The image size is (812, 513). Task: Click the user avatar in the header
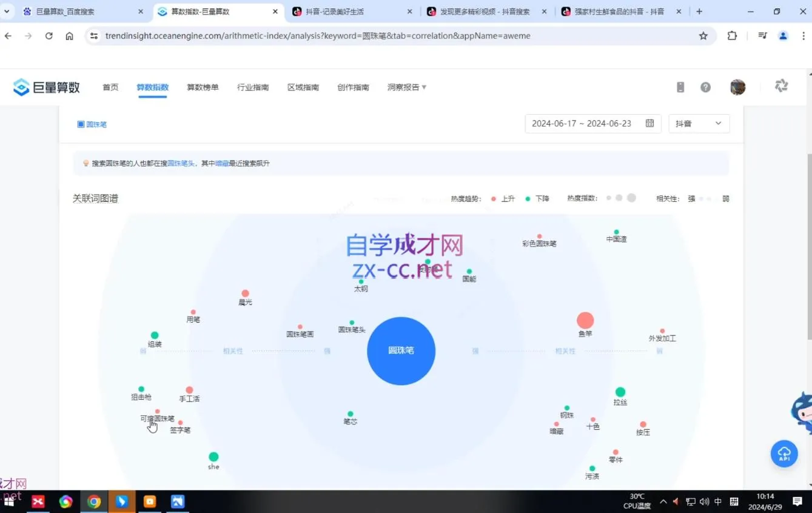pos(737,87)
